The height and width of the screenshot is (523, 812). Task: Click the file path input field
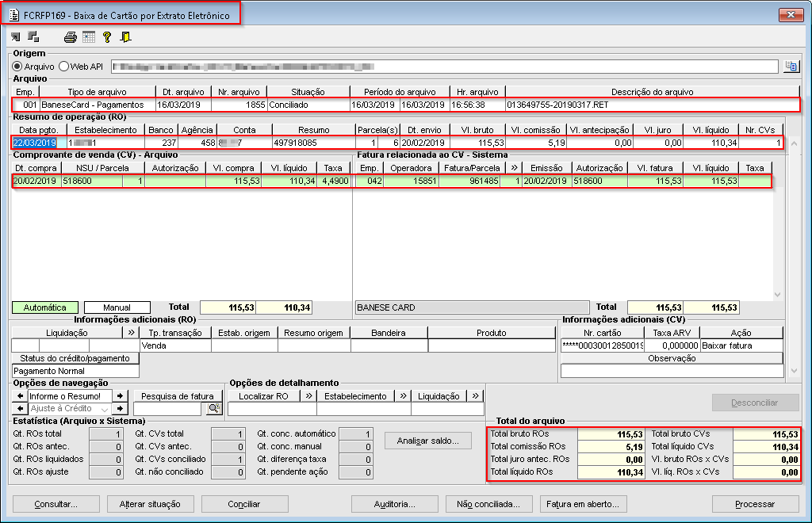(445, 67)
